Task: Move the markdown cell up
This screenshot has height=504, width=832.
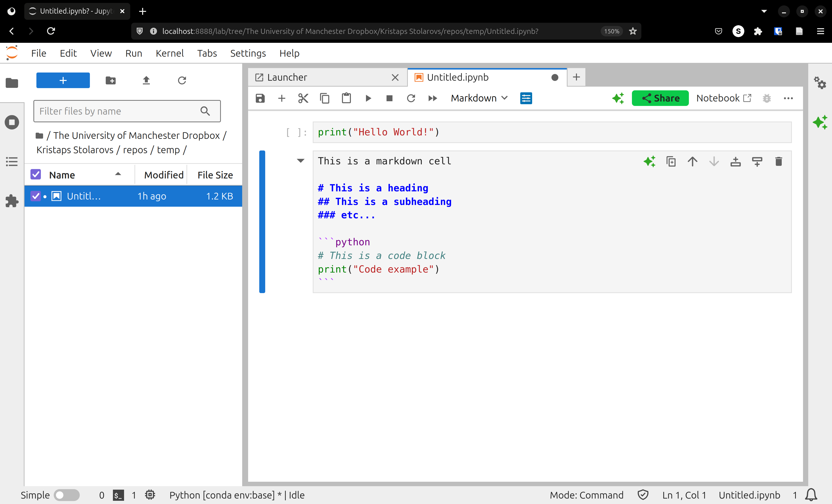Action: [x=693, y=161]
